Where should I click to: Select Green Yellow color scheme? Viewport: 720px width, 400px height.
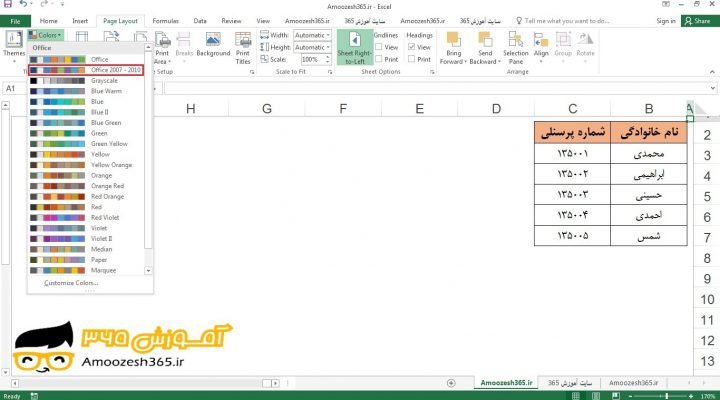click(86, 144)
